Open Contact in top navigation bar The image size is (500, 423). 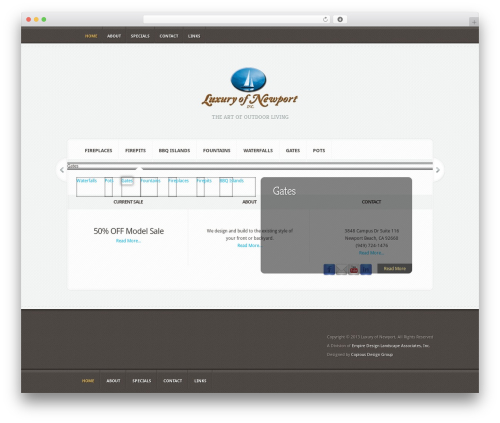tap(169, 36)
